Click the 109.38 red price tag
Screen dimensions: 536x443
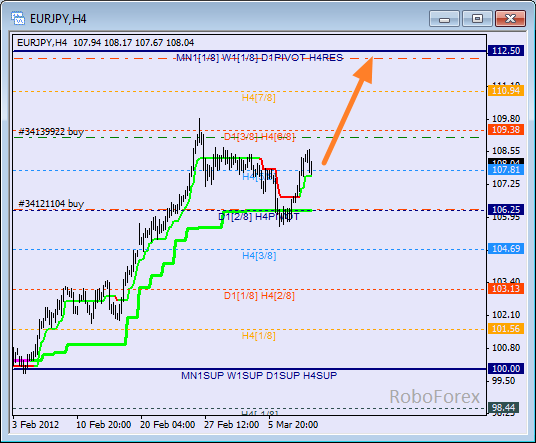(506, 130)
